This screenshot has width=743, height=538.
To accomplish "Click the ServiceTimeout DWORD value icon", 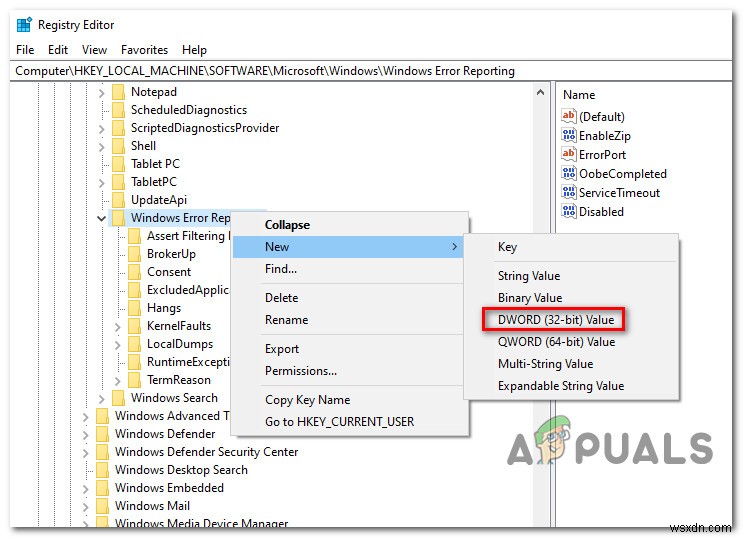I will click(x=569, y=192).
